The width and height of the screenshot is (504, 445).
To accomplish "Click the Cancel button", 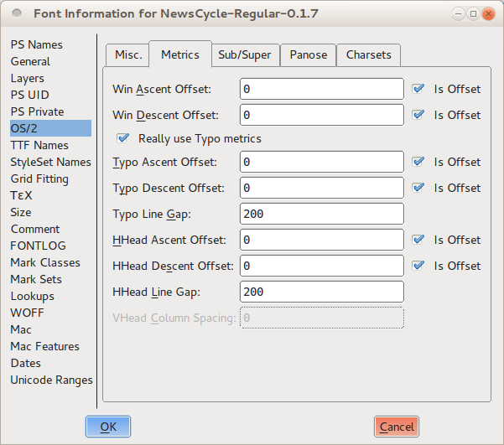I will pyautogui.click(x=397, y=427).
